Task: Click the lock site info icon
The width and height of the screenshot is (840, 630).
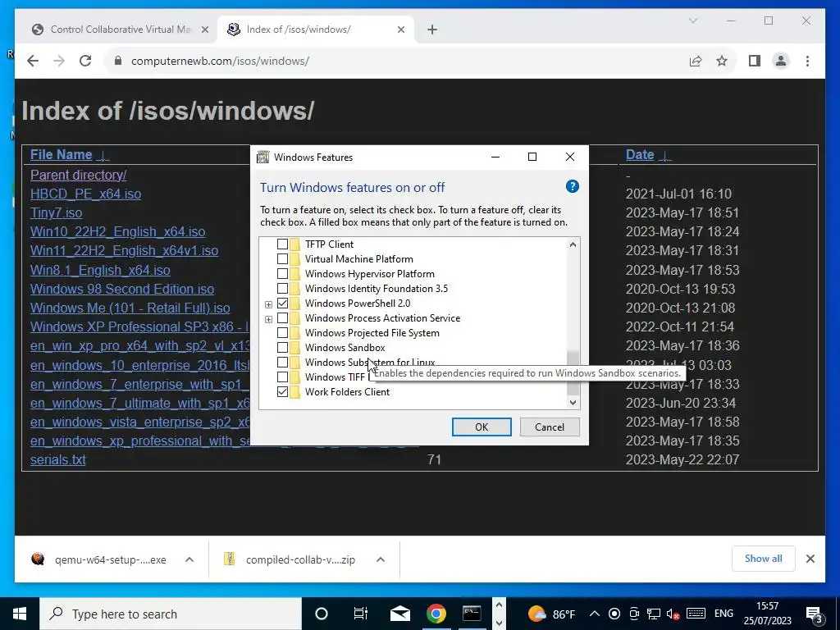Action: coord(118,61)
